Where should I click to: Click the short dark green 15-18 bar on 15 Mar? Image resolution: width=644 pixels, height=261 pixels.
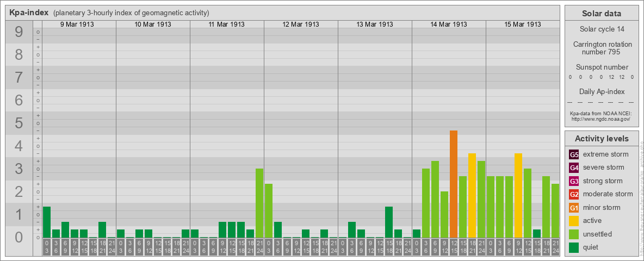click(x=537, y=233)
